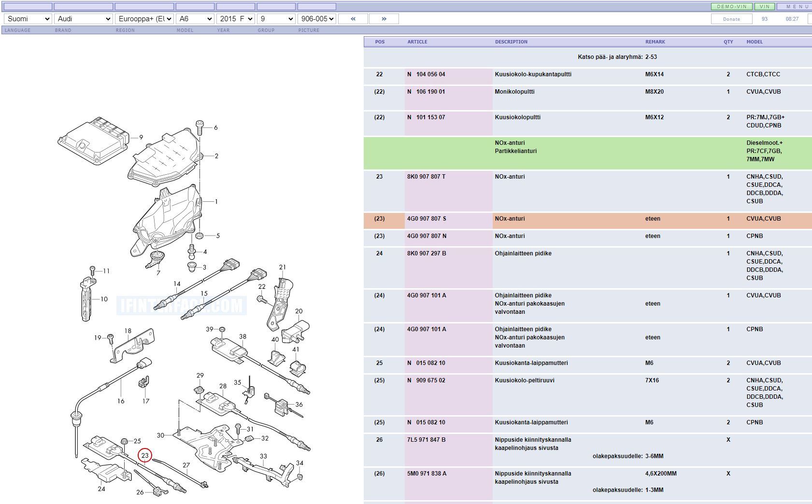This screenshot has height=504, width=812.
Task: Click circled part number 23 in diagram
Action: (145, 455)
